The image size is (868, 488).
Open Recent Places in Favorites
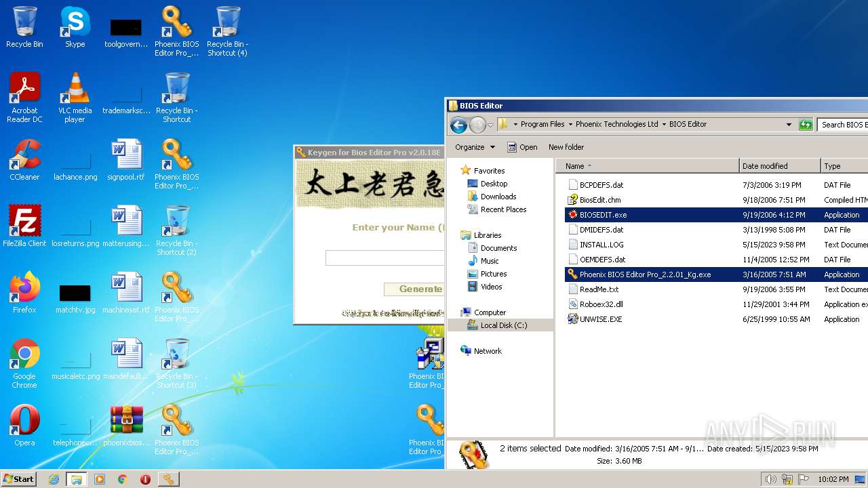coord(503,209)
